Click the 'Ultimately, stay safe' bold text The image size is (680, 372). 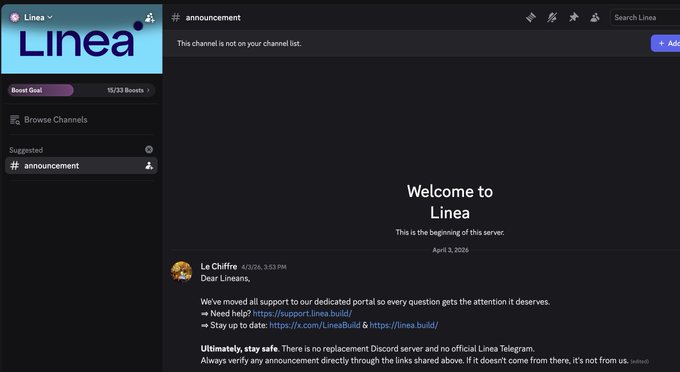coord(239,349)
